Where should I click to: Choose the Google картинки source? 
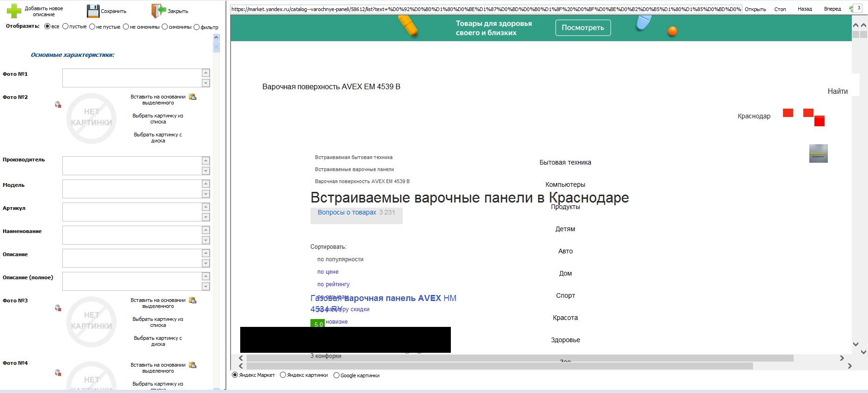point(336,375)
